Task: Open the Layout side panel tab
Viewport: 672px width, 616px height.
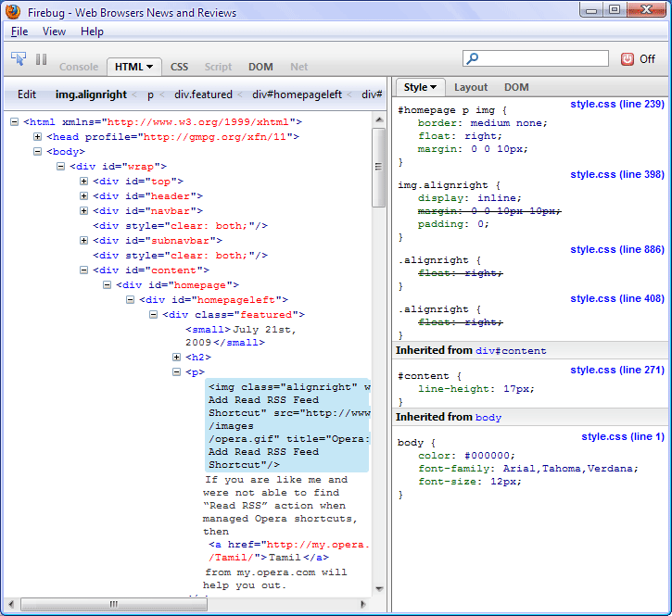Action: [x=471, y=87]
